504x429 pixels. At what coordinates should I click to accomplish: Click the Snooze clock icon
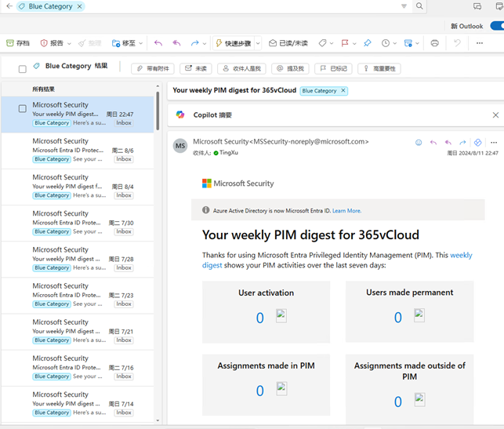point(386,43)
